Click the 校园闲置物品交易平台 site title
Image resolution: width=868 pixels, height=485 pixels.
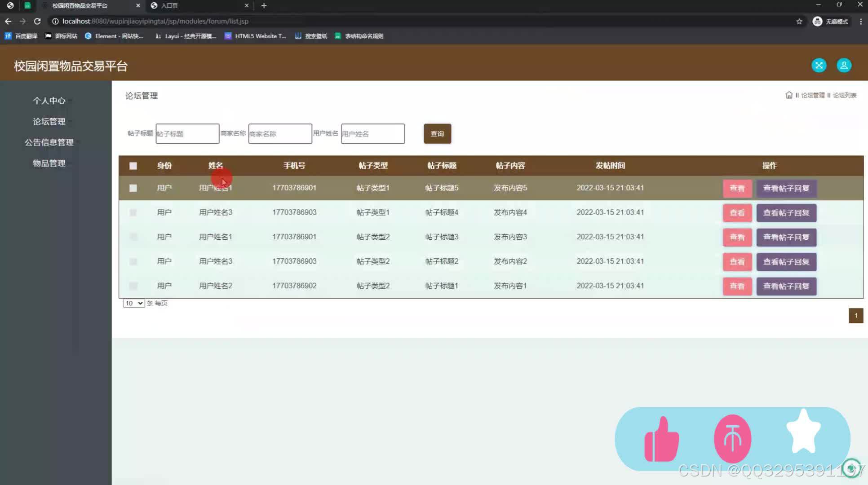(71, 66)
